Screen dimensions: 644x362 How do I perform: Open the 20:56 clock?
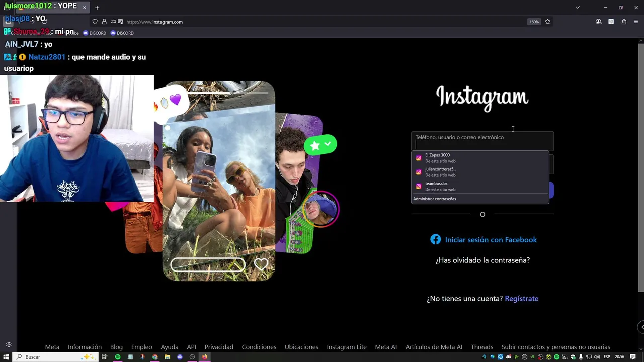coord(619,357)
